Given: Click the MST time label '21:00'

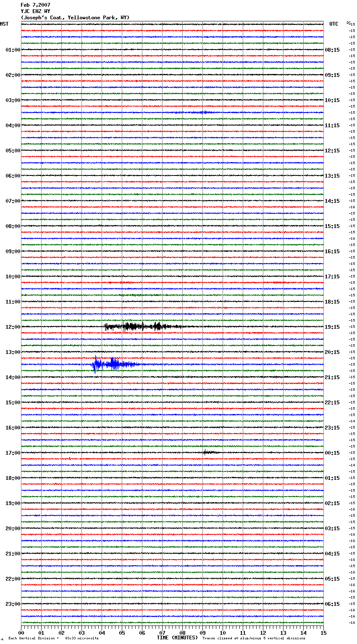Looking at the screenshot, I should coord(13,554).
